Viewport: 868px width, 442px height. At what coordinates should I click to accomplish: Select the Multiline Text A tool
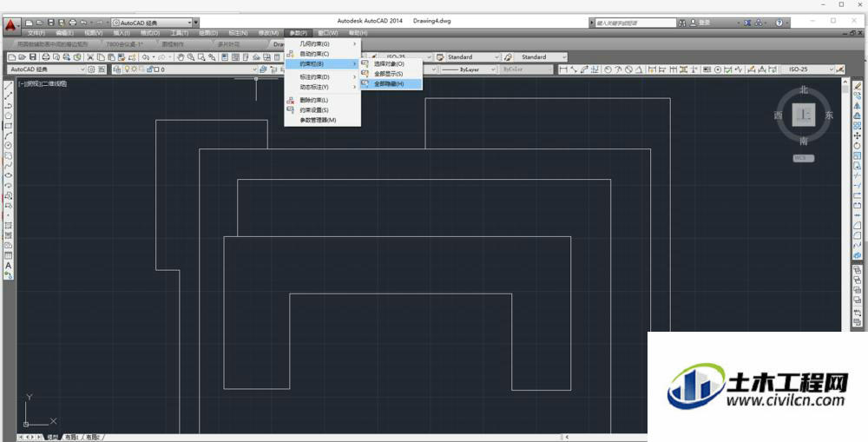(x=9, y=266)
